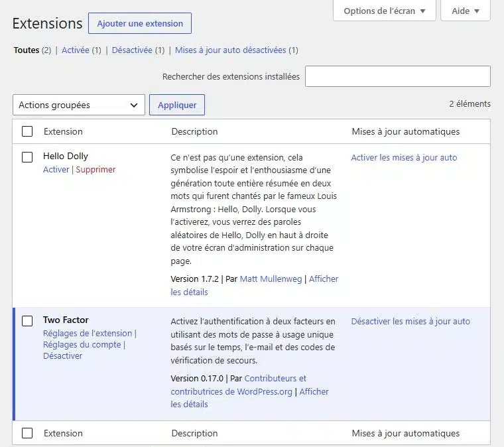
Task: Click Désactiver les mises à jour auto
Action: point(410,322)
